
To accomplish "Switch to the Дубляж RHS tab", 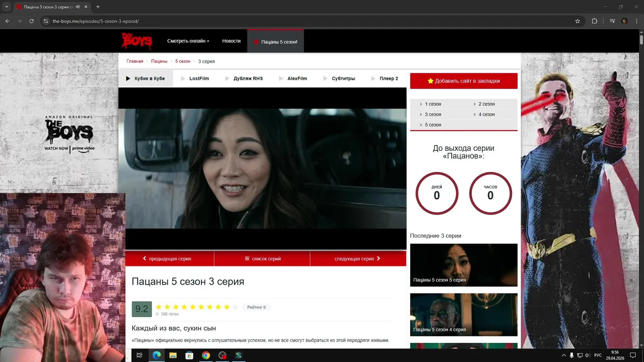I will click(244, 78).
